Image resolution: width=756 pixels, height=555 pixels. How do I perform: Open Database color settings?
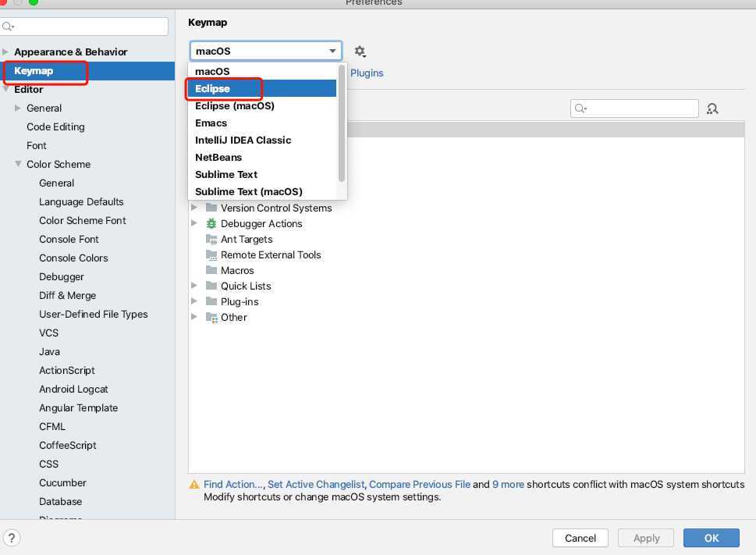pyautogui.click(x=60, y=501)
